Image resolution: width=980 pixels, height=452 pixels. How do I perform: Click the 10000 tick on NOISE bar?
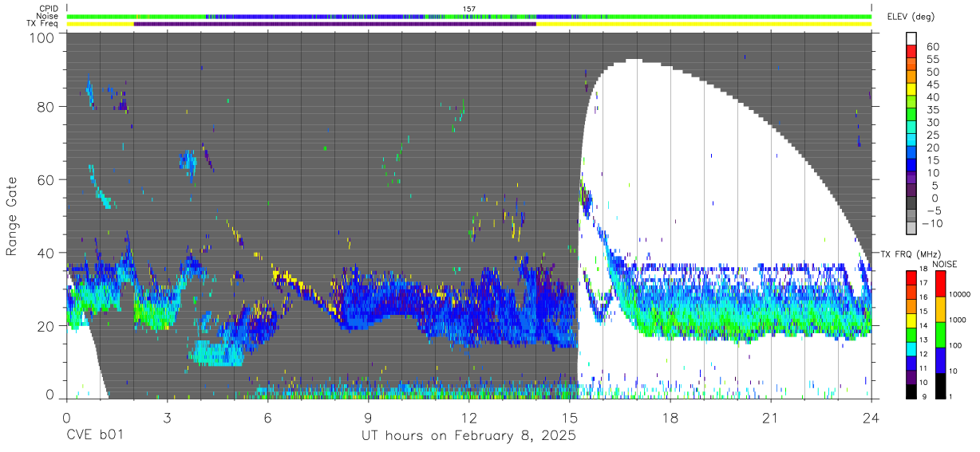[x=961, y=296]
